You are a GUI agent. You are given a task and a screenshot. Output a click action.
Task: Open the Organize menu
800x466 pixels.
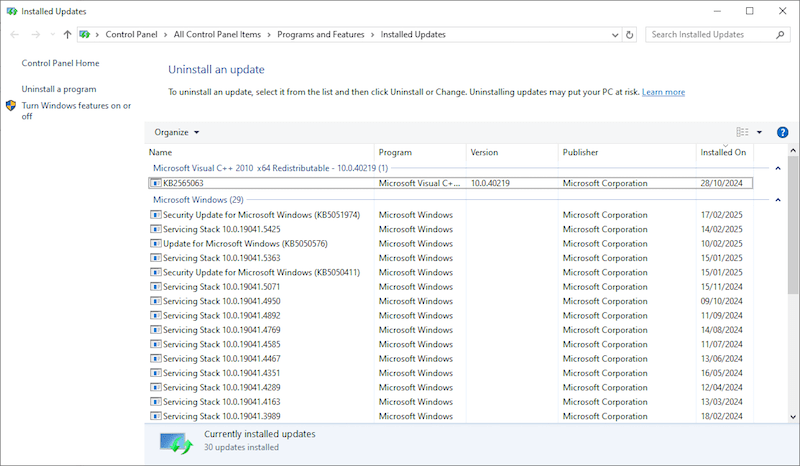[x=177, y=132]
